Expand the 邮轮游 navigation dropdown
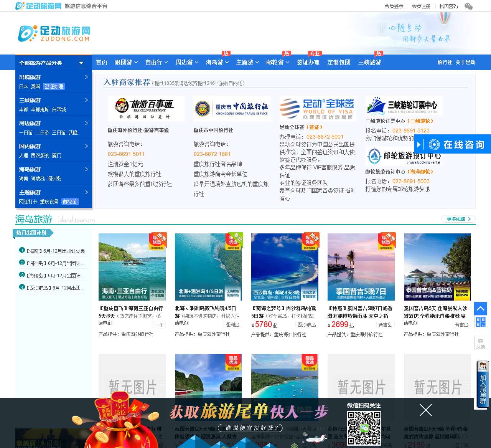 point(277,62)
